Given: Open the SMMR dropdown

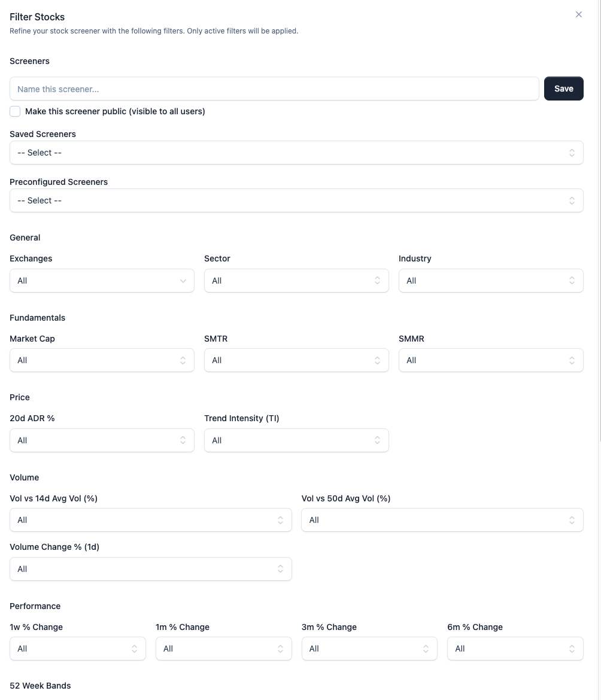Looking at the screenshot, I should [491, 360].
